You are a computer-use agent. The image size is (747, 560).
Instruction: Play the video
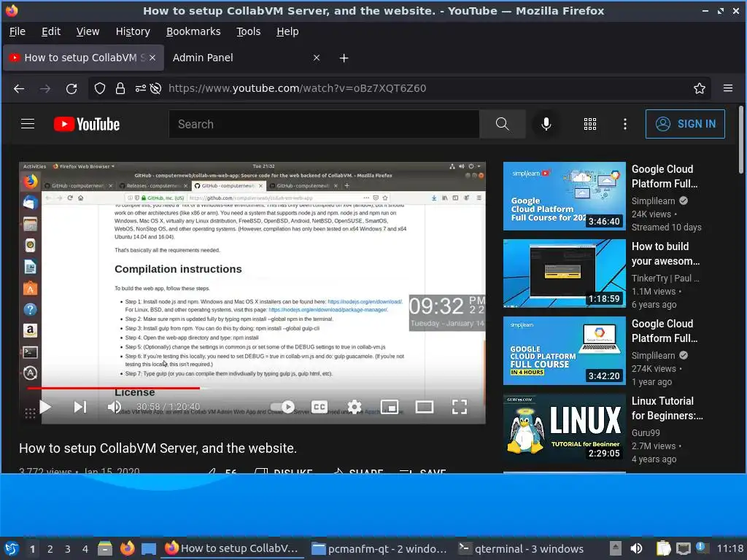click(x=45, y=407)
